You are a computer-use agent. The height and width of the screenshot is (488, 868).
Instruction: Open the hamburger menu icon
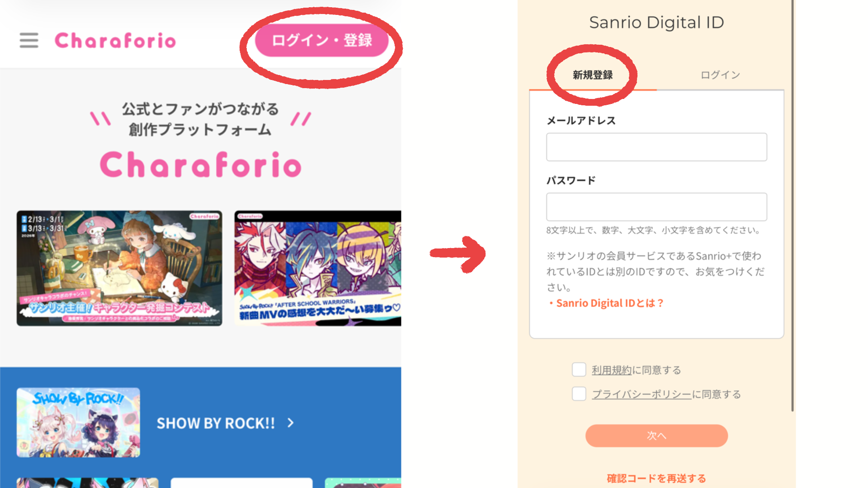pos(29,40)
